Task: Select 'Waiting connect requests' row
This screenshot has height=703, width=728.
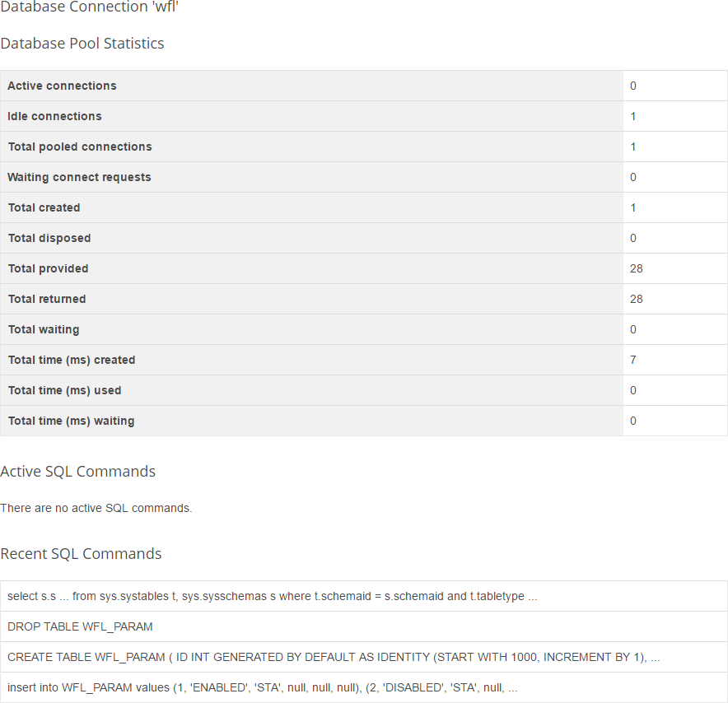Action: pos(79,177)
